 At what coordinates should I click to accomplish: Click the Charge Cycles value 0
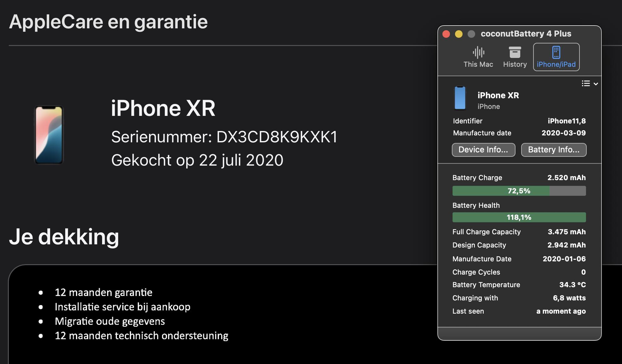tap(583, 272)
